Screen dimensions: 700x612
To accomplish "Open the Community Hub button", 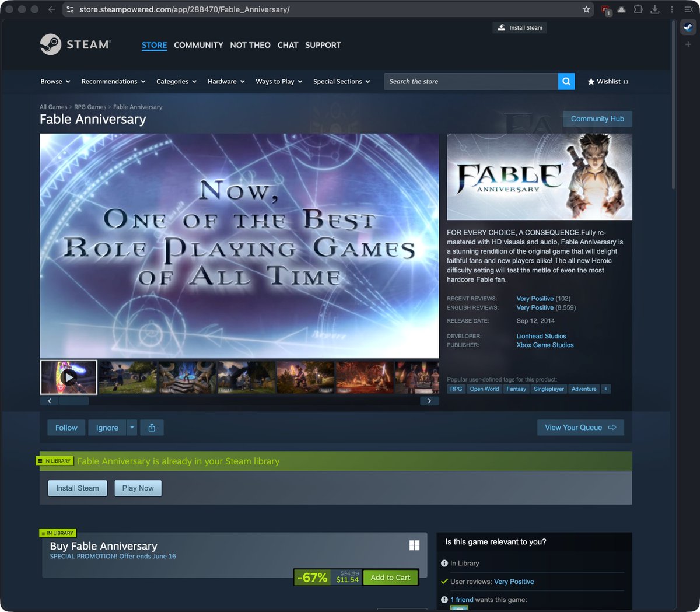I will (597, 119).
